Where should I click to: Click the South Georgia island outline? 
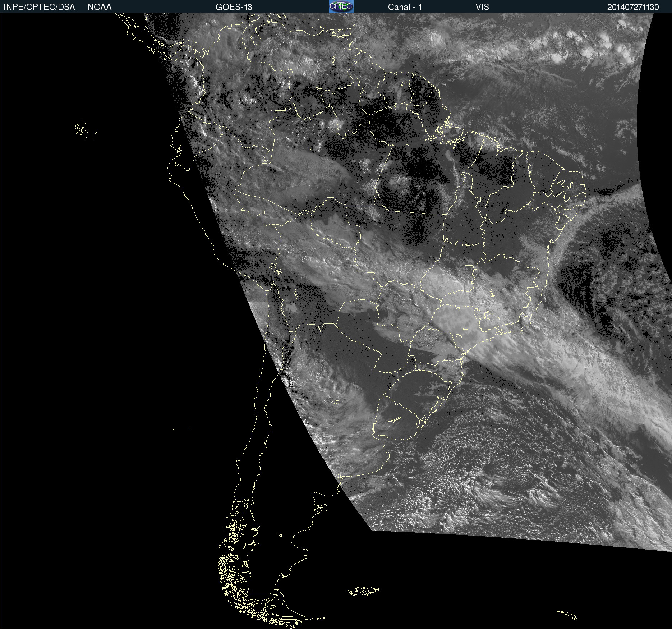pos(567,615)
